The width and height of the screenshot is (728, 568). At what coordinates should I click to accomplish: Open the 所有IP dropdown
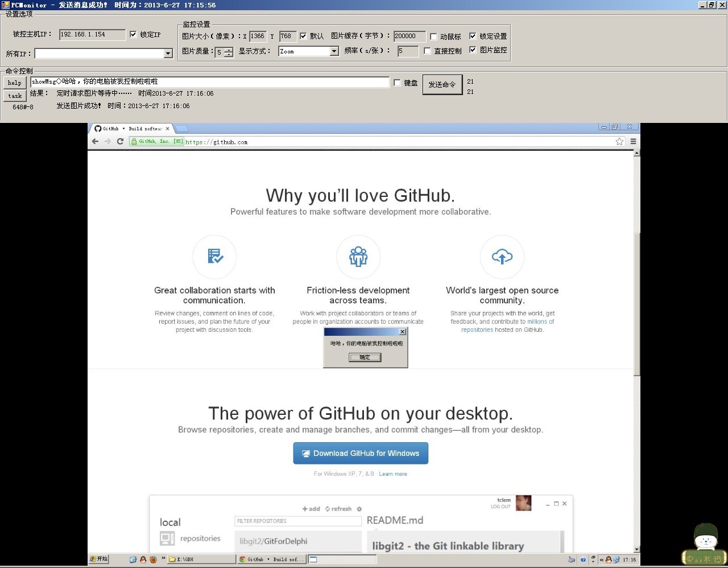tap(168, 53)
